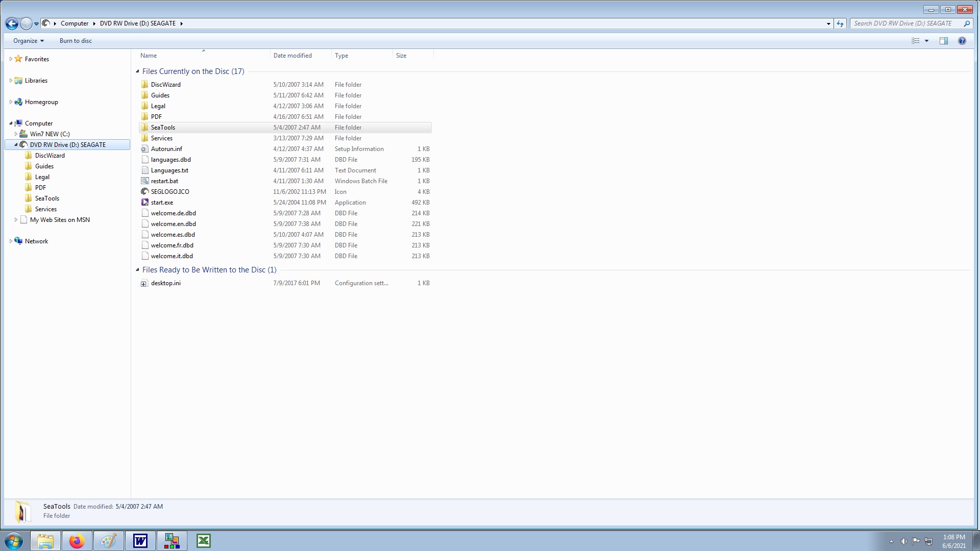The height and width of the screenshot is (551, 980).
Task: Open the Help question mark icon
Action: tap(962, 41)
